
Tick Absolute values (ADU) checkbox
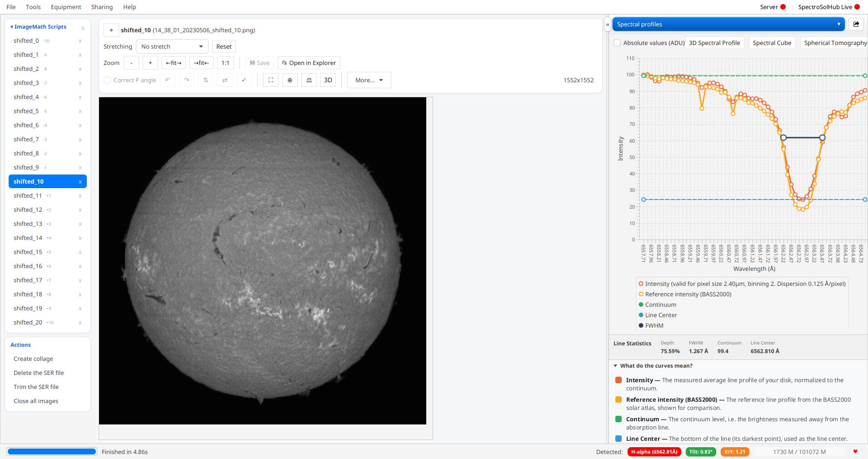tap(617, 43)
